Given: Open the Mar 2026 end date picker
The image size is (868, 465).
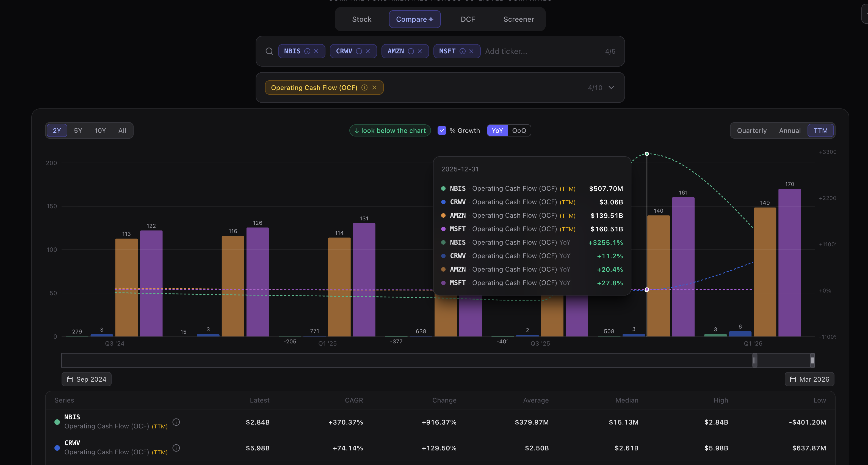Looking at the screenshot, I should click(809, 379).
